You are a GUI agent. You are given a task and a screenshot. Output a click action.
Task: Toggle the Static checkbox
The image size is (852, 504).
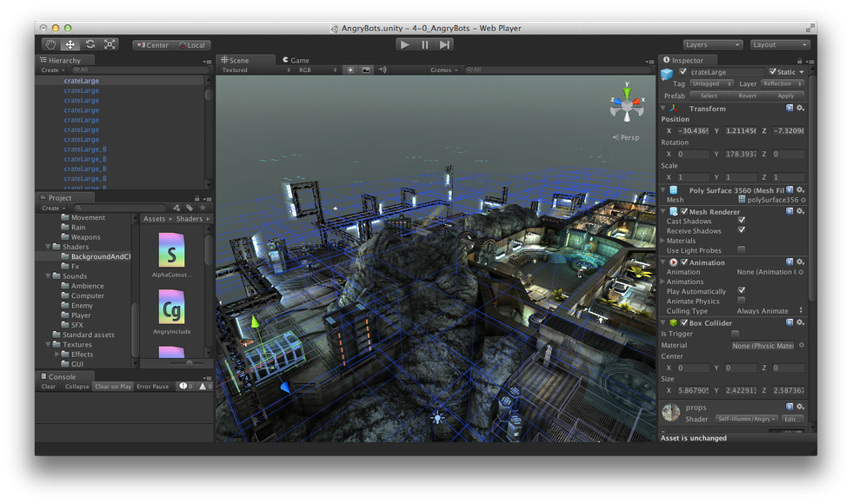pos(773,72)
